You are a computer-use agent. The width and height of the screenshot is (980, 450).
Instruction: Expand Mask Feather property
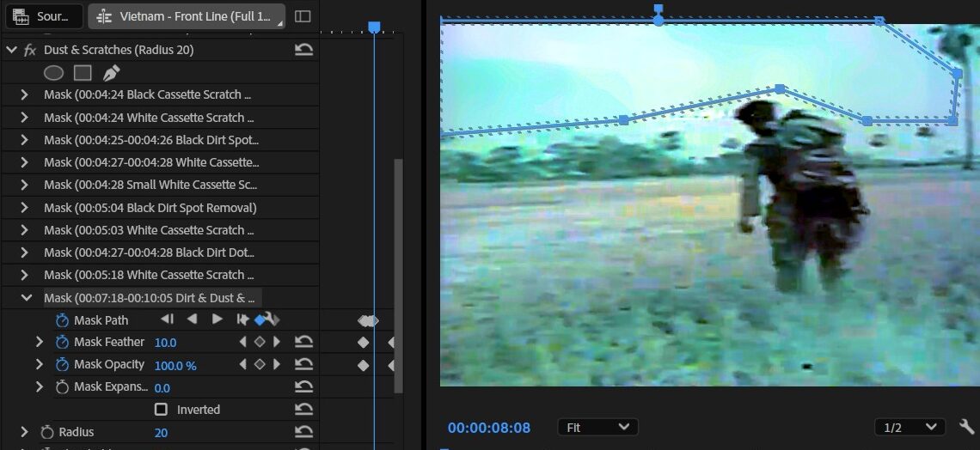[40, 342]
